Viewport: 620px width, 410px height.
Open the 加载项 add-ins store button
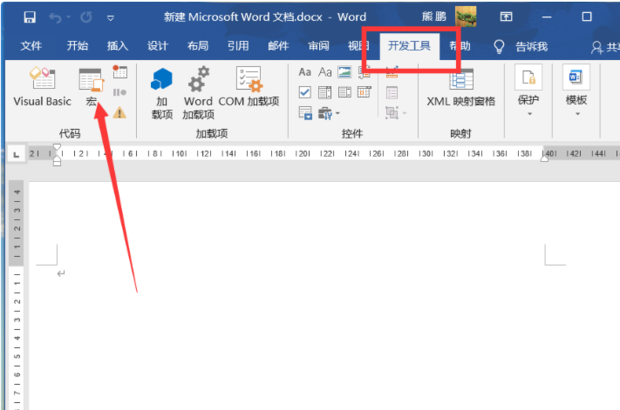coord(162,94)
